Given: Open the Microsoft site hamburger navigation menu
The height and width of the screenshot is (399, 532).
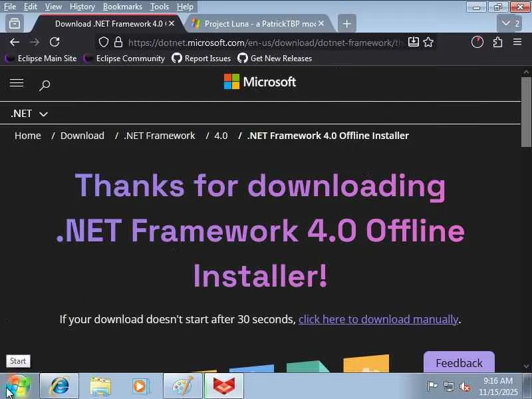Looking at the screenshot, I should pos(17,82).
